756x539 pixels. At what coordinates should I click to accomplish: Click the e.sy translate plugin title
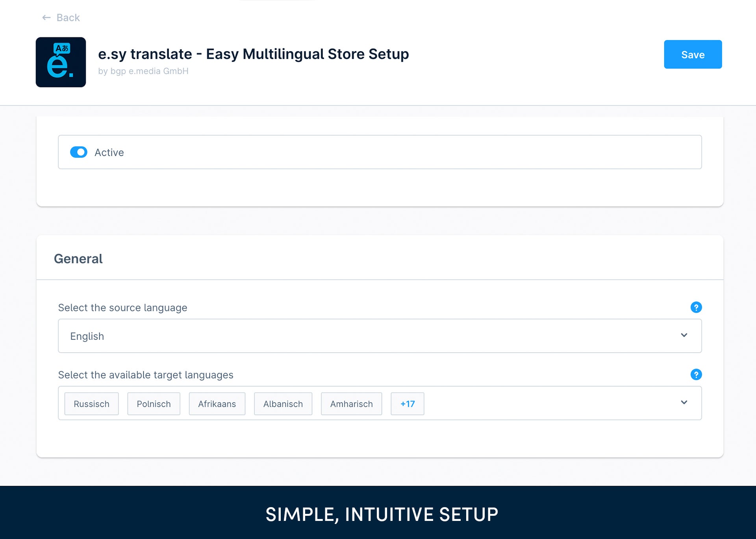[x=254, y=54]
